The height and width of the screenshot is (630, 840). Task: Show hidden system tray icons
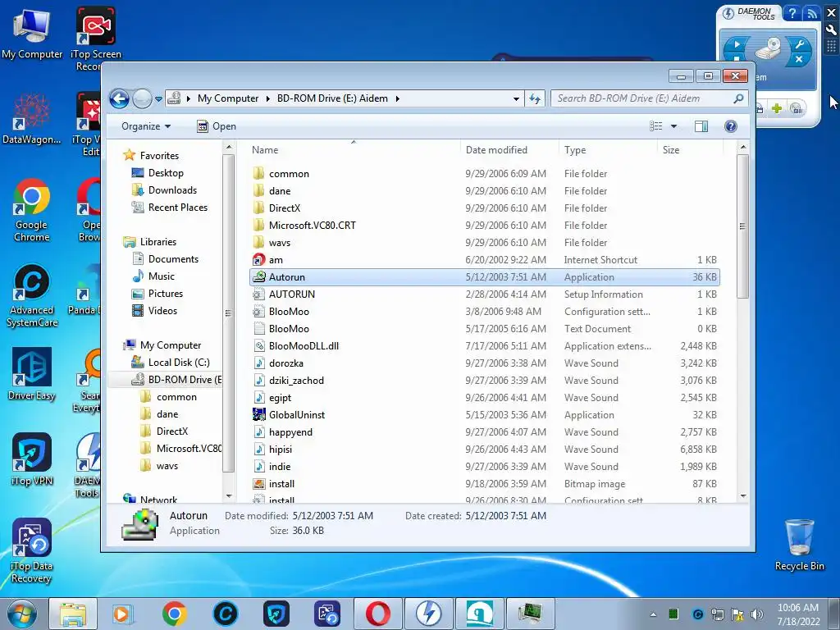pos(653,614)
